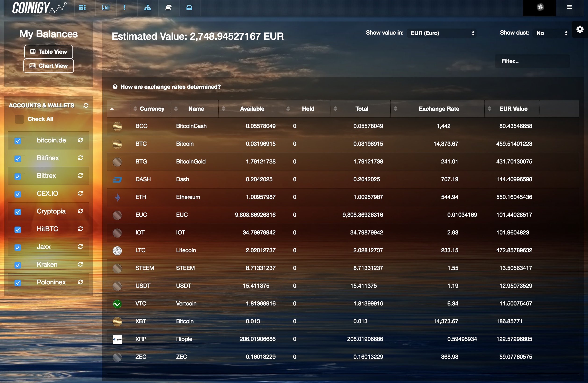Screen dimensions: 588x383
Task: Refresh all accounts and wallets
Action: coord(86,106)
